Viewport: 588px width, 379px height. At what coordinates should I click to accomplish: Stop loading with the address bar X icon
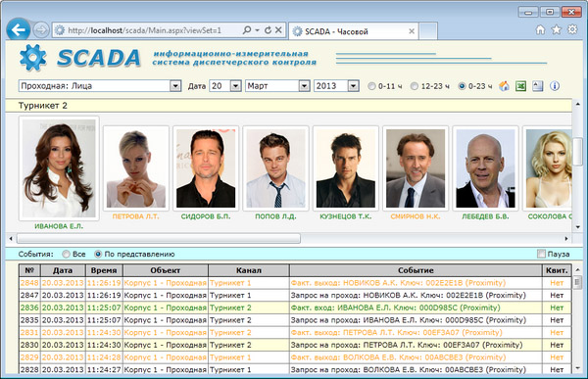click(278, 30)
